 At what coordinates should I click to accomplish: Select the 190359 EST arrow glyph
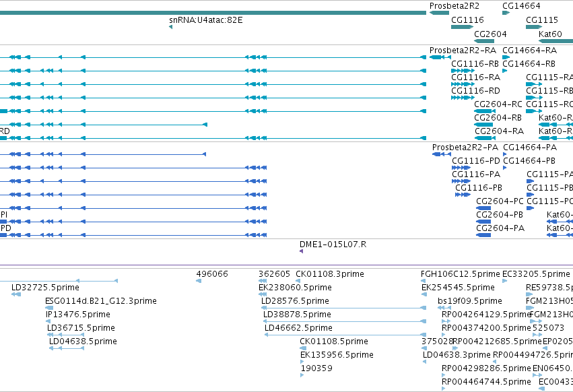(x=302, y=375)
